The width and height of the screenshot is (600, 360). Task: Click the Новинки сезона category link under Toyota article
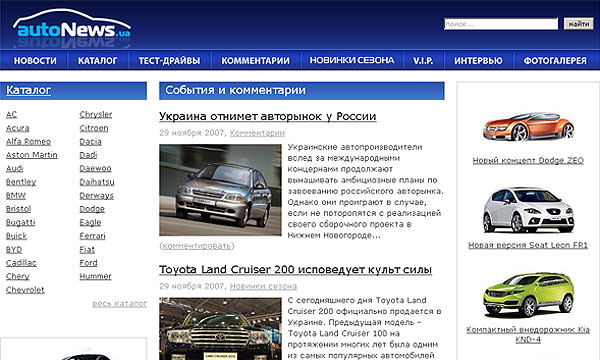tap(263, 286)
